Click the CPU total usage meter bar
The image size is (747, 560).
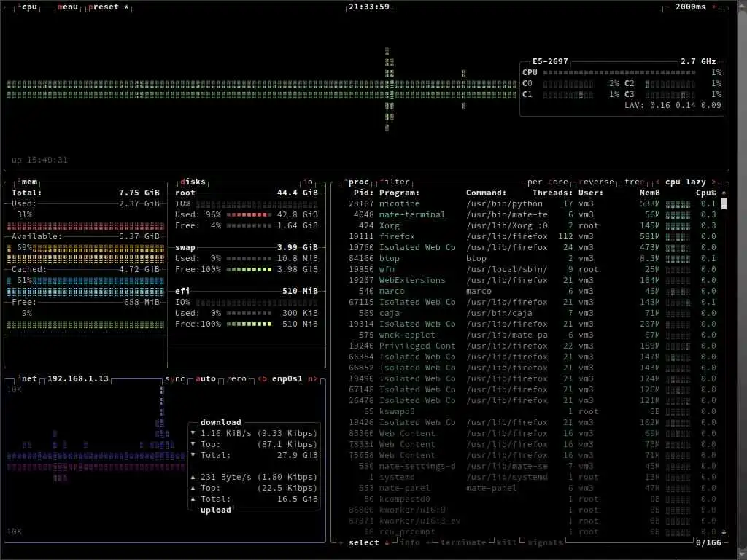(x=619, y=72)
